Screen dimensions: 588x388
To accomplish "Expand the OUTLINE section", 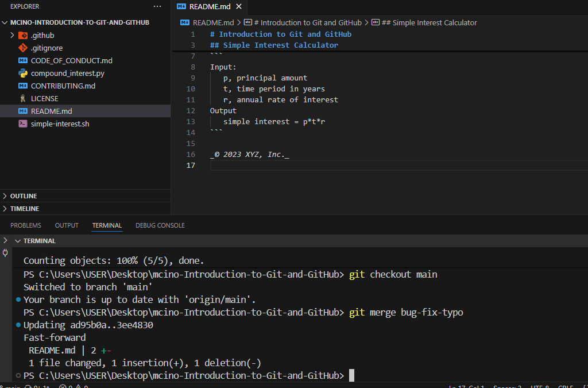I will coord(23,196).
